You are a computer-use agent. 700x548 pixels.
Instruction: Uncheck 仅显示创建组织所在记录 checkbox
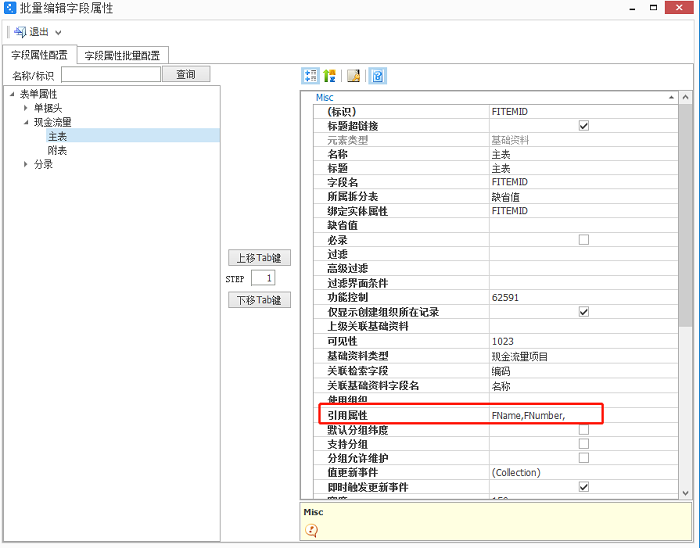coord(584,312)
